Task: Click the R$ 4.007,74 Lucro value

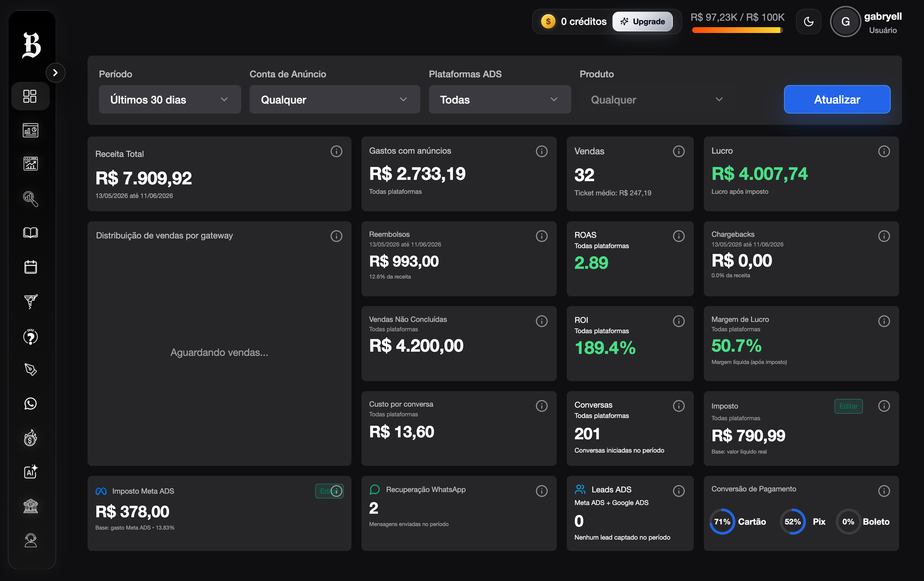Action: 759,174
